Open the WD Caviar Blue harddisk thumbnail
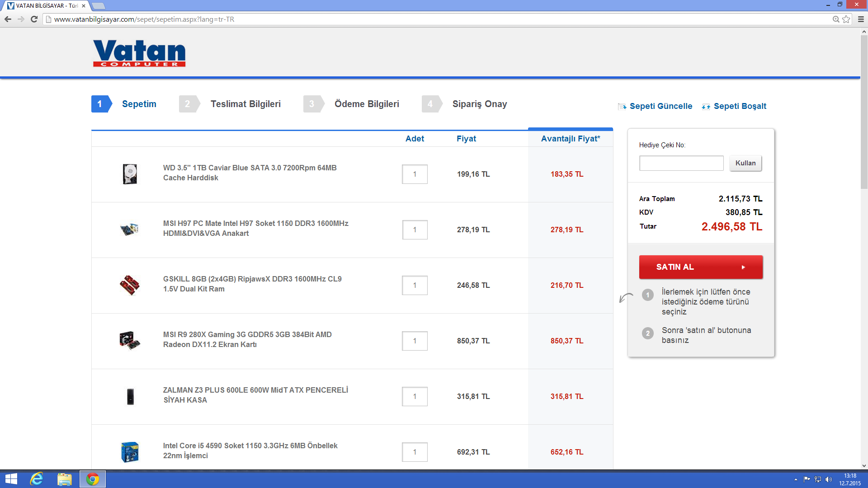This screenshot has height=488, width=868. (130, 174)
